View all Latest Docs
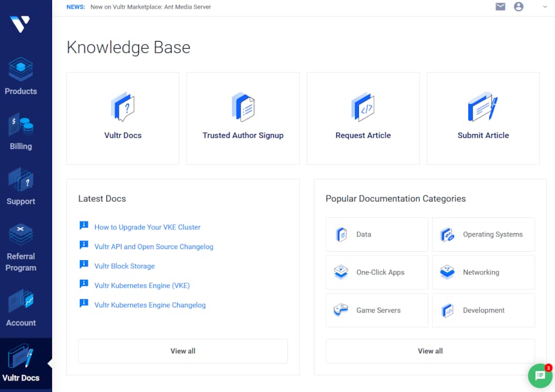The image size is (555, 392). click(x=183, y=351)
